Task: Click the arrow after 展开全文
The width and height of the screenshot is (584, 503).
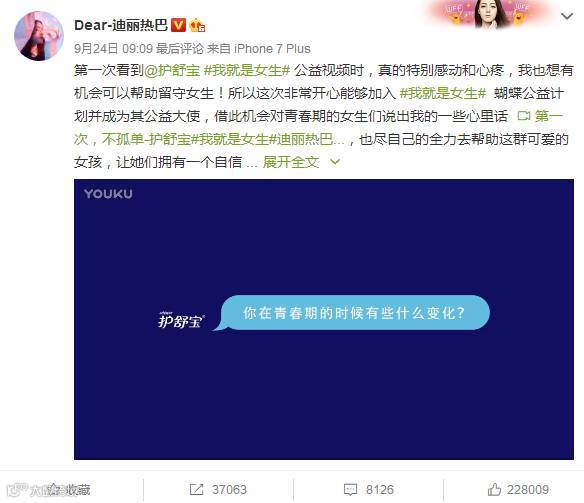Action: tap(335, 162)
